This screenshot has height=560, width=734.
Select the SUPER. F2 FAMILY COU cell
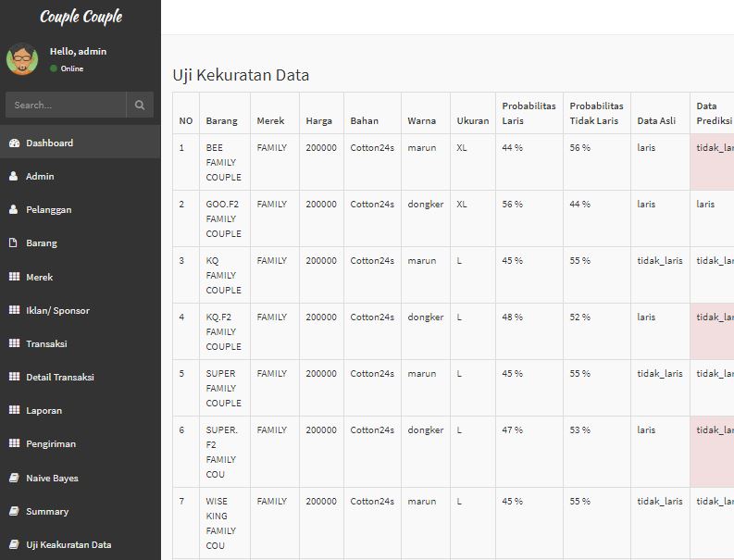click(225, 452)
